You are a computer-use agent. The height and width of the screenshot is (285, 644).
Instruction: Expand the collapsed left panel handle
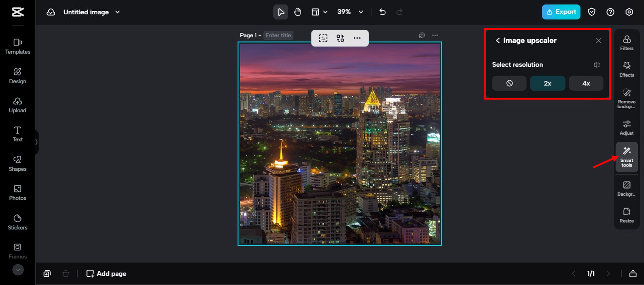[36, 142]
